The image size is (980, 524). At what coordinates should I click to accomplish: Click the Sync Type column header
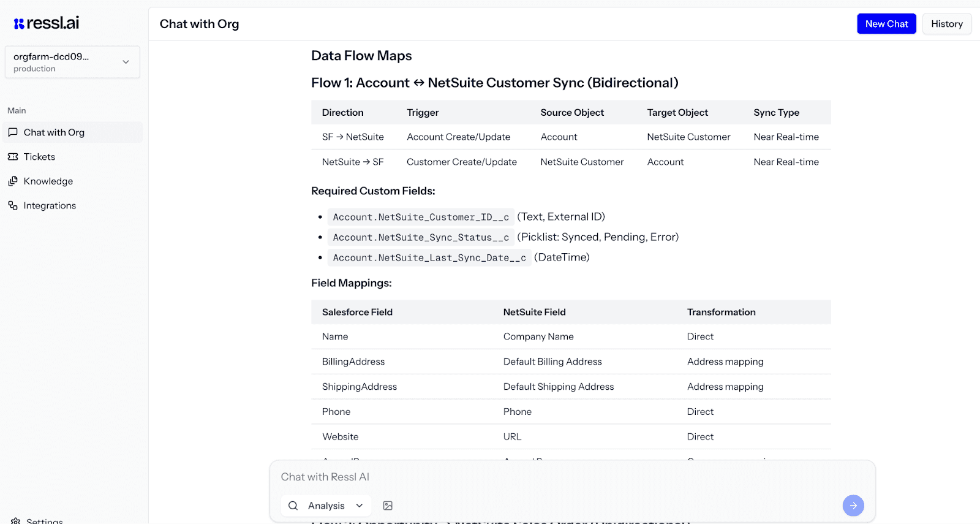click(776, 113)
